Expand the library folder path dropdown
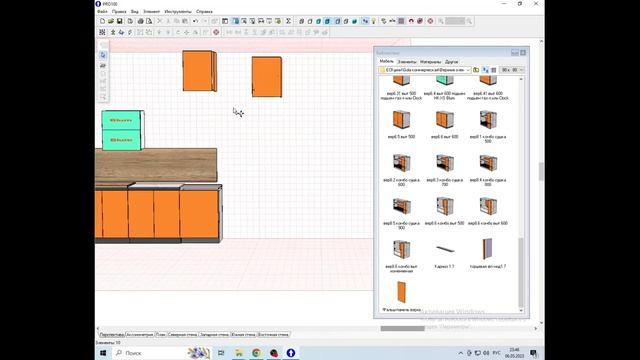640x360 pixels. [x=468, y=70]
